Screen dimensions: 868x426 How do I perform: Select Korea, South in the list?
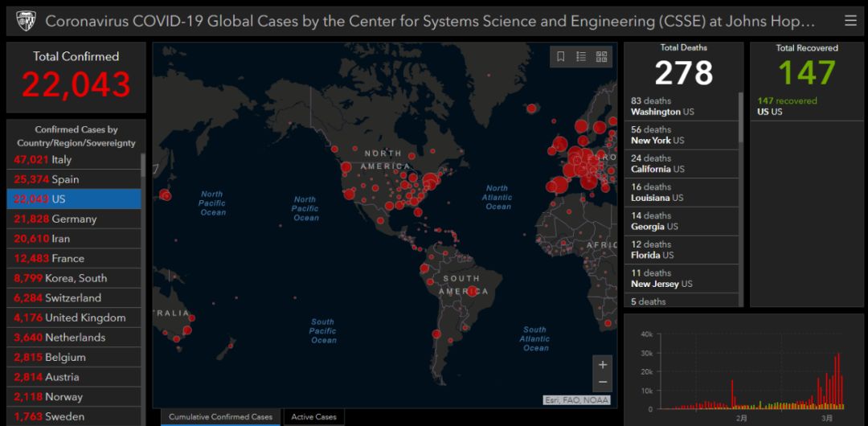74,278
